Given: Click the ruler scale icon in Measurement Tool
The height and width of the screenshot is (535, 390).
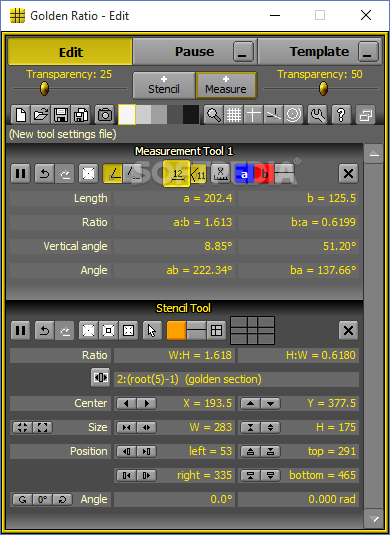Looking at the screenshot, I should click(220, 174).
